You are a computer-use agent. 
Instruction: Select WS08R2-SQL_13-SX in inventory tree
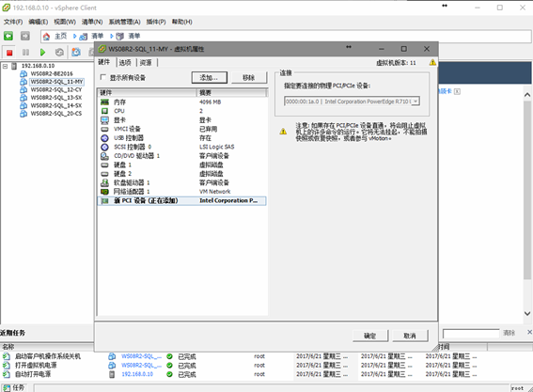tap(56, 98)
